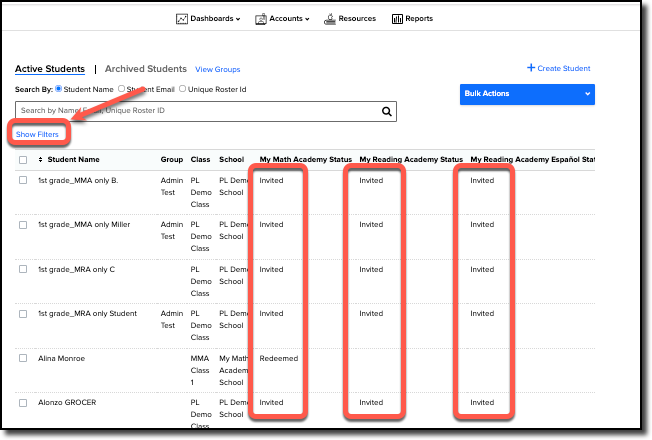This screenshot has height=440, width=652.
Task: Click the My Reading Academy Status header
Action: coord(411,160)
